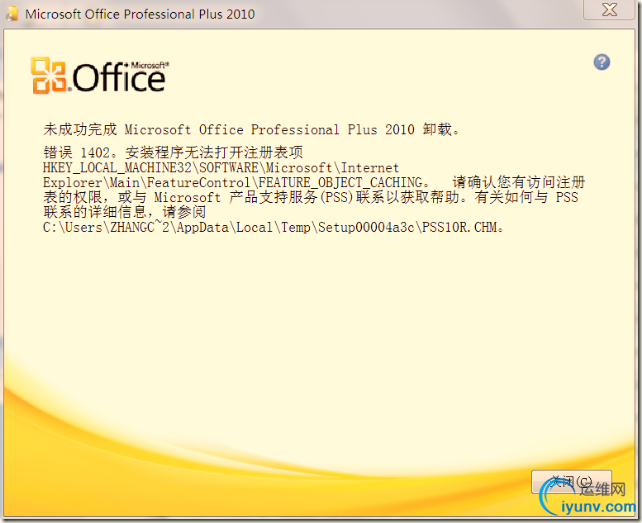Click the Microsoft Office logo
This screenshot has height=523, width=642.
(x=99, y=75)
